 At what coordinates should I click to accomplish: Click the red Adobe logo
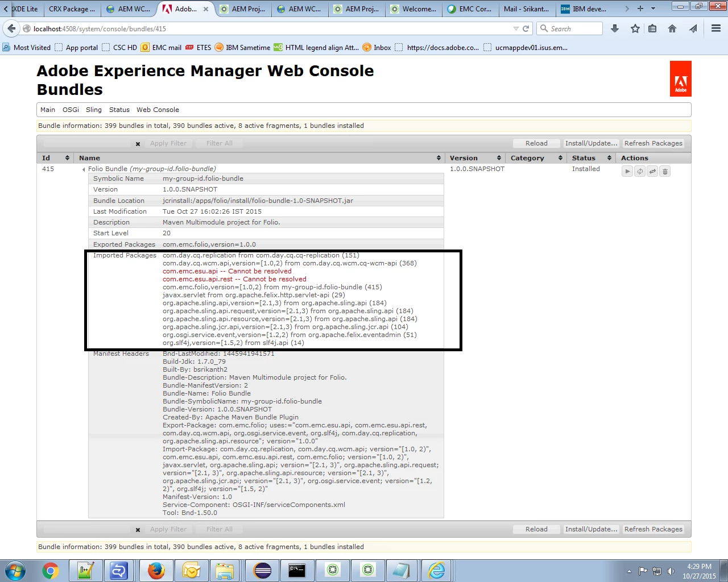pos(680,78)
